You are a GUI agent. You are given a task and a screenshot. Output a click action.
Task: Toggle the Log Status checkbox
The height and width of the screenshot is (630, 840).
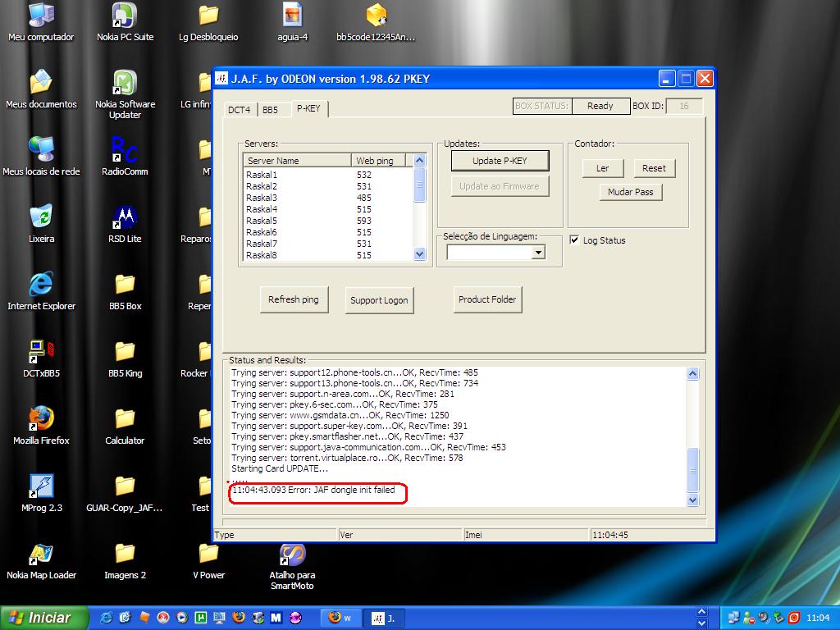click(574, 240)
